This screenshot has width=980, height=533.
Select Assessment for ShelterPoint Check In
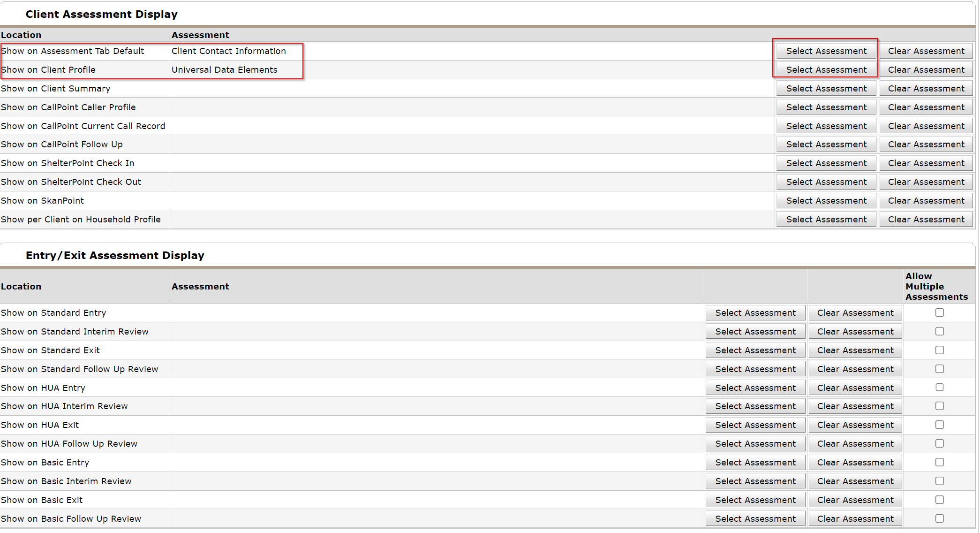(x=826, y=163)
